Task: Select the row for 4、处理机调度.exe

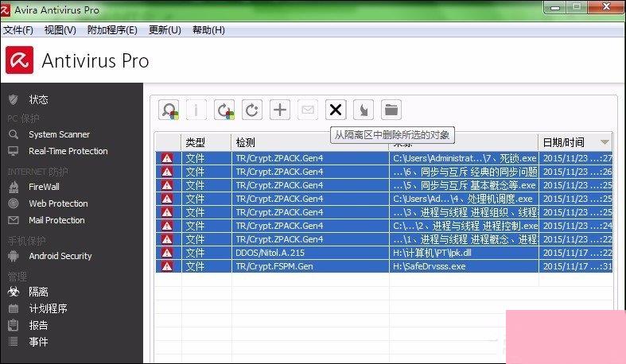Action: tap(384, 199)
